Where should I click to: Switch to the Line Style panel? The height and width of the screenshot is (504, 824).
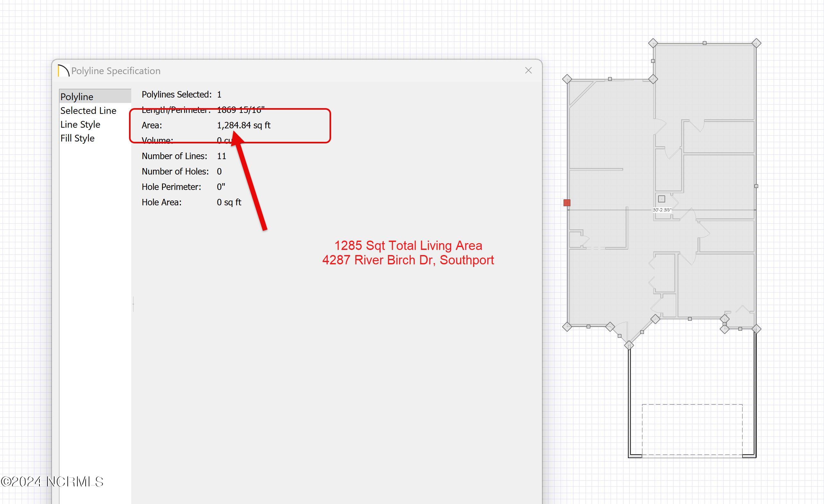(80, 124)
